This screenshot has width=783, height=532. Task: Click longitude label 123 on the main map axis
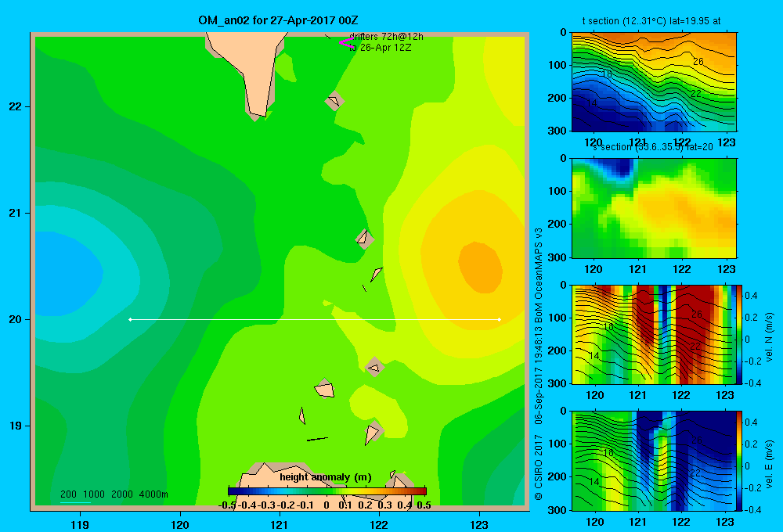tap(479, 524)
